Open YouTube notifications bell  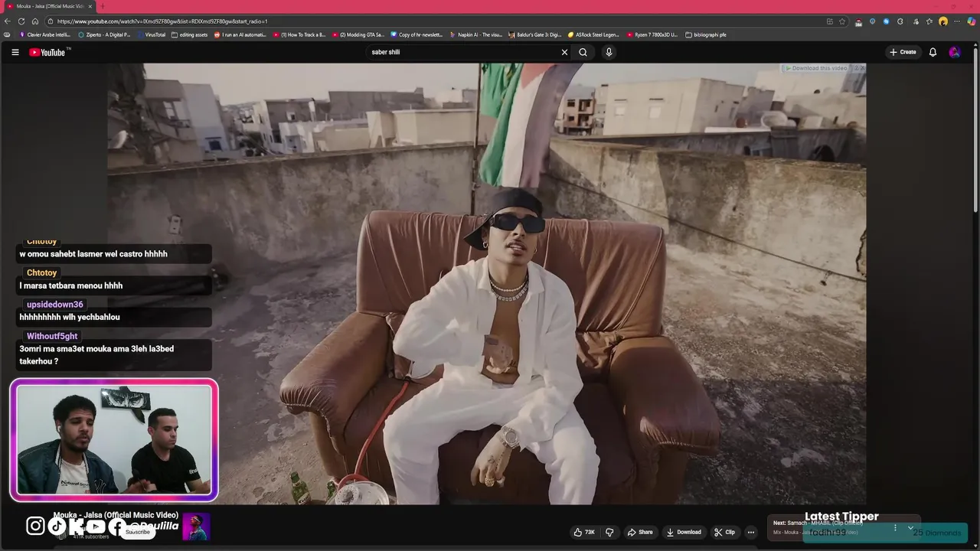point(933,52)
